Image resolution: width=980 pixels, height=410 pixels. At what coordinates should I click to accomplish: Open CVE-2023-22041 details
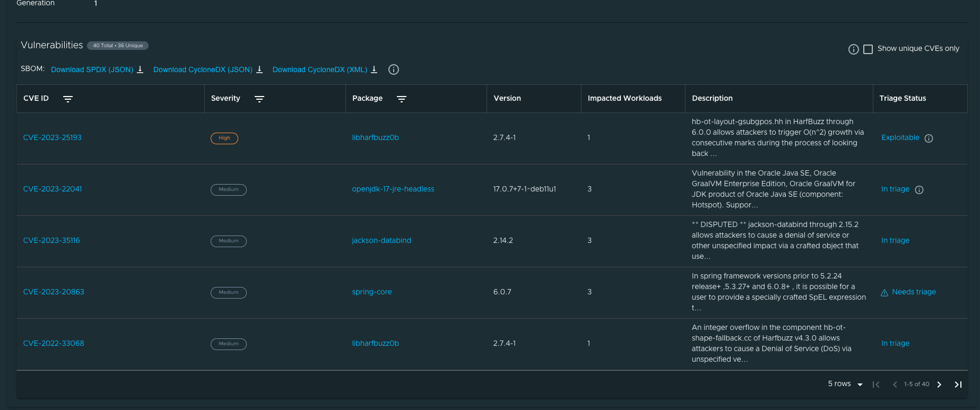pos(53,189)
